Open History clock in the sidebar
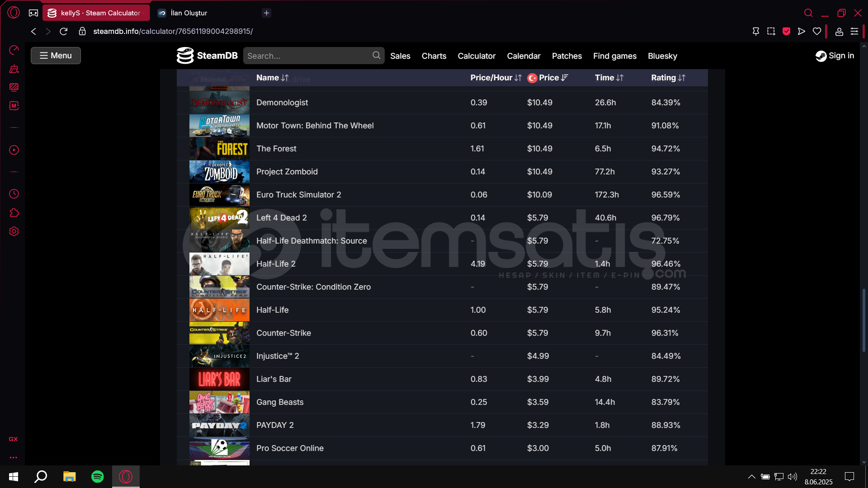The height and width of the screenshot is (488, 868). point(14,194)
